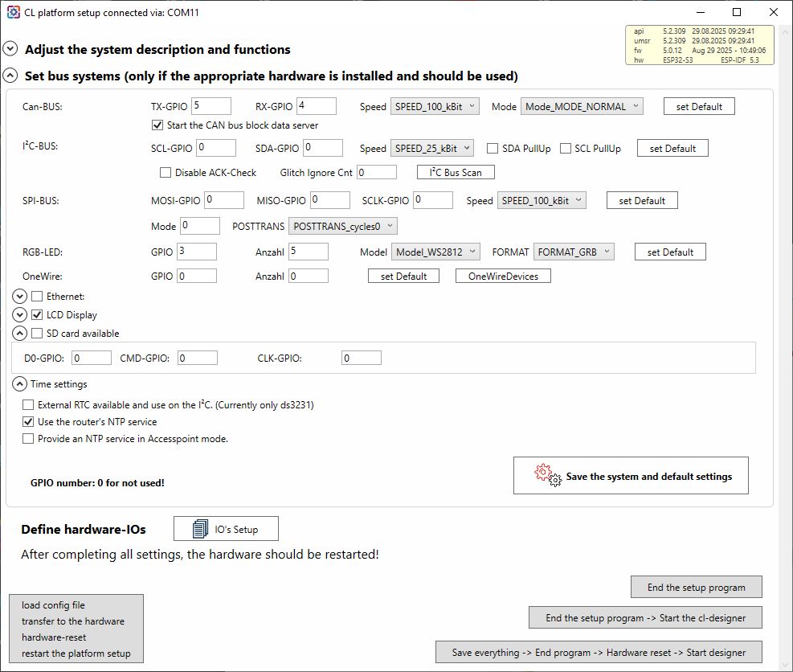Screen dimensions: 793x672
Task: Select load config file menu entry
Action: pos(53,605)
